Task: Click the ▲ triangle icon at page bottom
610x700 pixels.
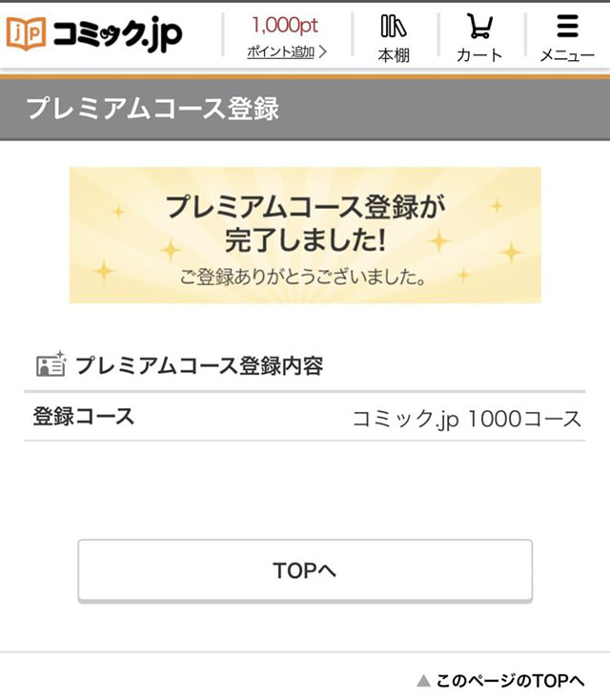Action: coord(423,681)
